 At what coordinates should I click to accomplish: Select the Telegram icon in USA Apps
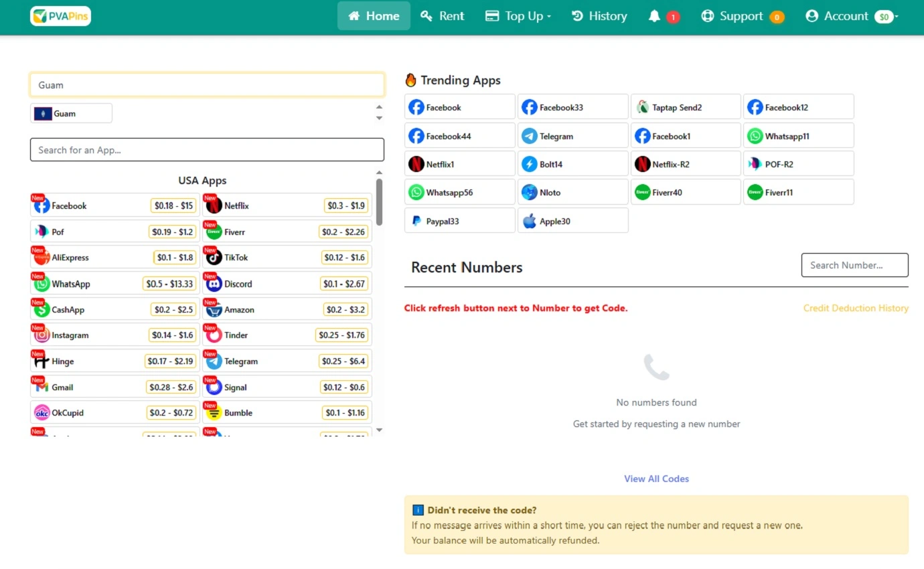click(x=214, y=361)
